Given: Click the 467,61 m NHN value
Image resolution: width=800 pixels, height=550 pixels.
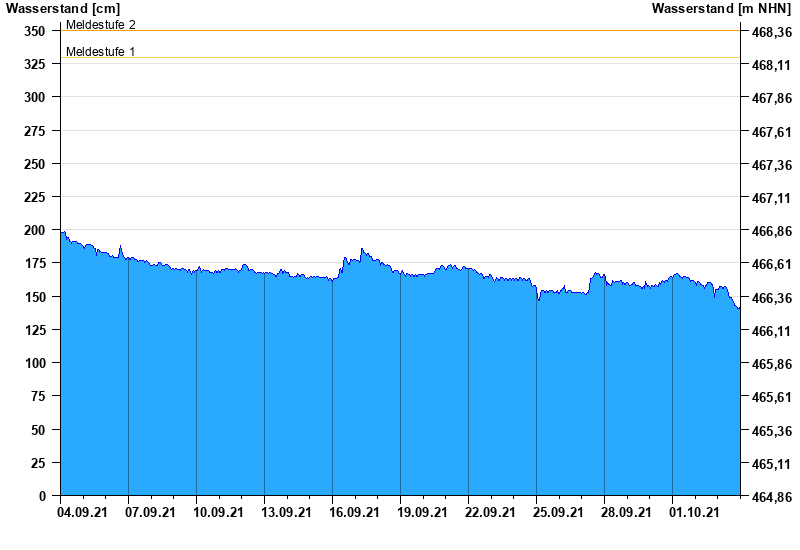Looking at the screenshot, I should coord(772,132).
